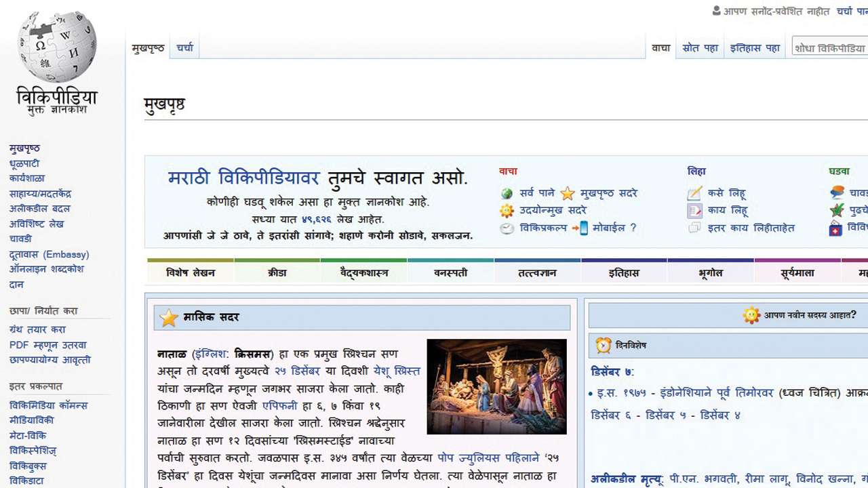Open ऑनलाइन शब्दकोश dictionary link
This screenshot has height=488, width=868.
pyautogui.click(x=47, y=269)
